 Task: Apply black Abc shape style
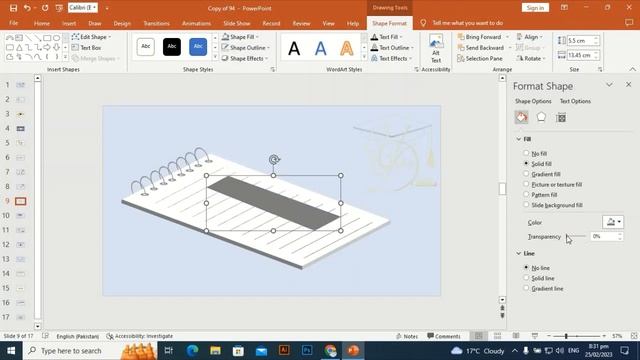[x=172, y=47]
